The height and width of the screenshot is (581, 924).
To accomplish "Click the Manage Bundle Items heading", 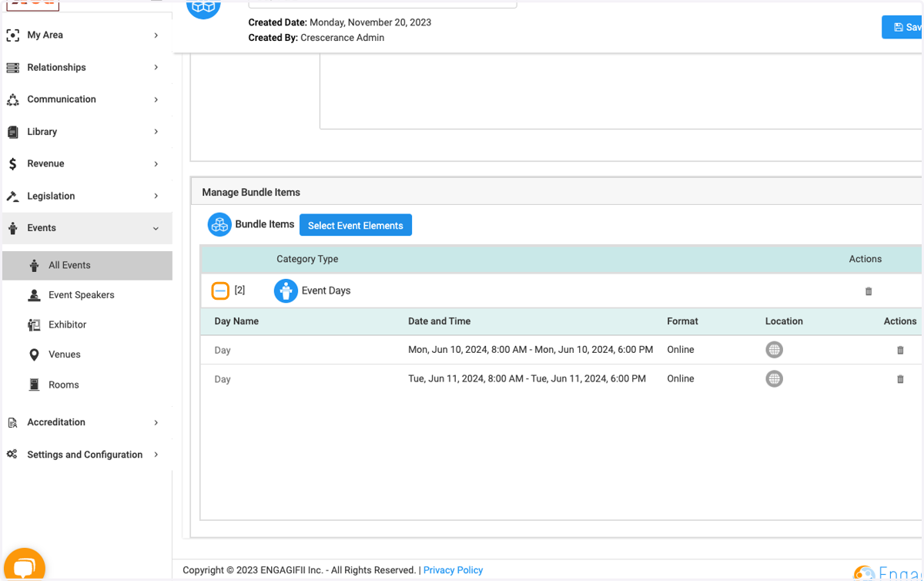I will pyautogui.click(x=251, y=193).
